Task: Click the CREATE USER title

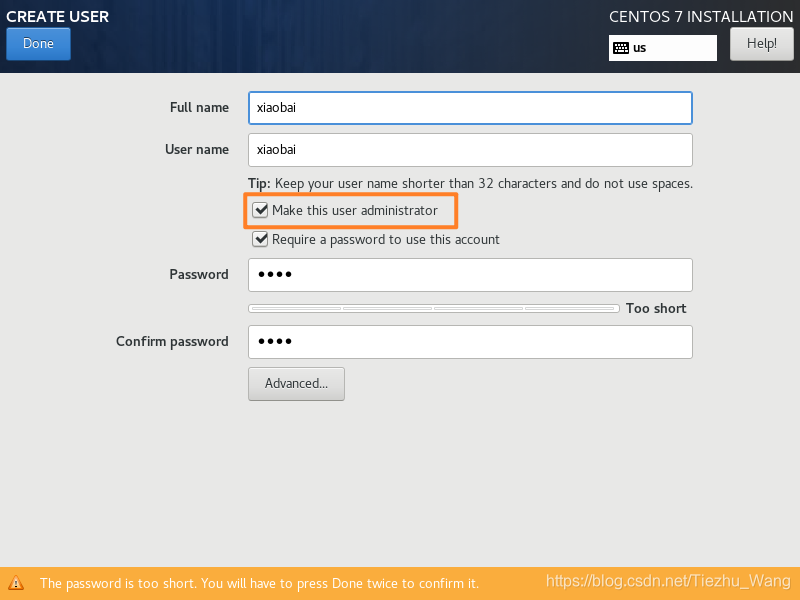Action: [57, 17]
